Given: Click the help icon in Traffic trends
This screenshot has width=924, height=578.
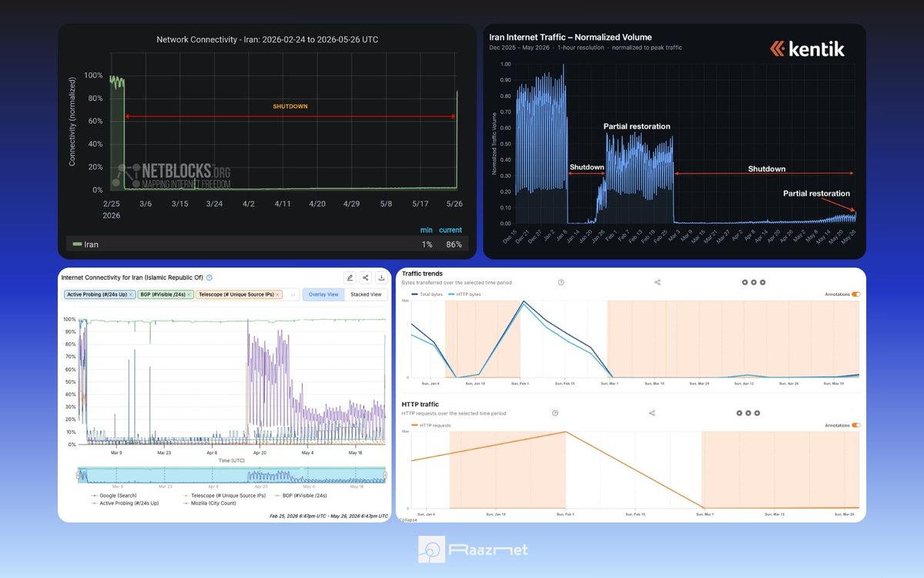Looking at the screenshot, I should coord(561,282).
